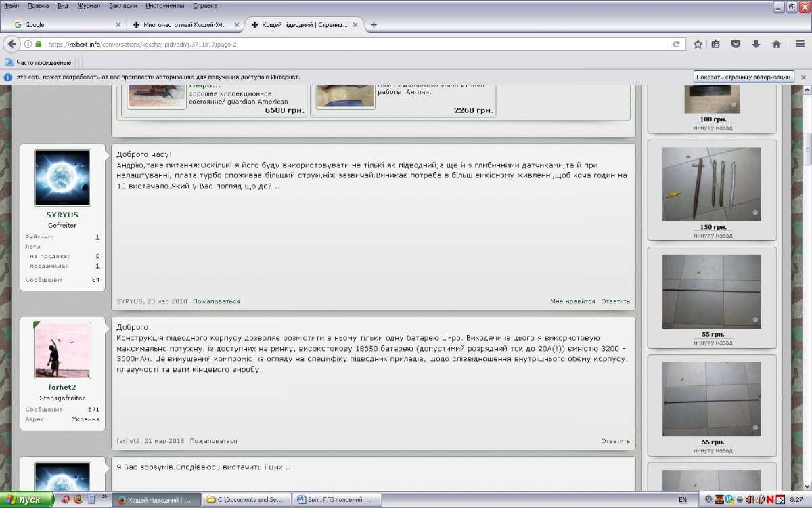The height and width of the screenshot is (508, 812).
Task: Expand the quick launch chevron in taskbar
Action: [x=104, y=497]
